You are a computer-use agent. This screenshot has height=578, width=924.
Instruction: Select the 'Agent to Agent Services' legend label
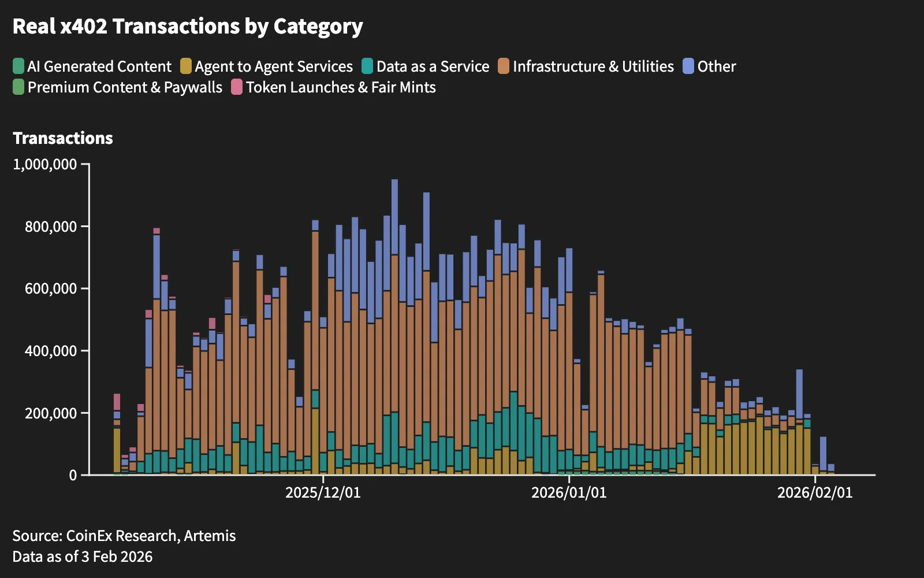tap(274, 67)
